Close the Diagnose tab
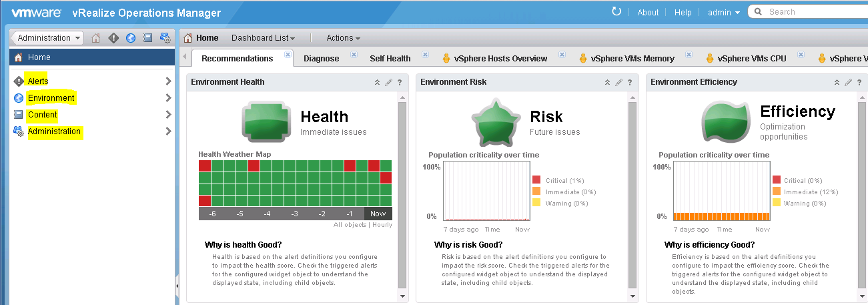868x305 pixels. point(354,54)
